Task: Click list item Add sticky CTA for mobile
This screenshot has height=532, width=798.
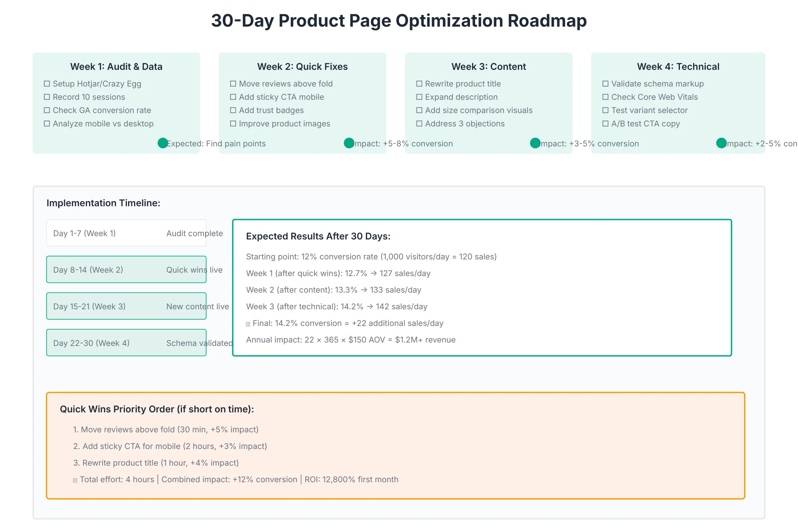Action: [170, 446]
